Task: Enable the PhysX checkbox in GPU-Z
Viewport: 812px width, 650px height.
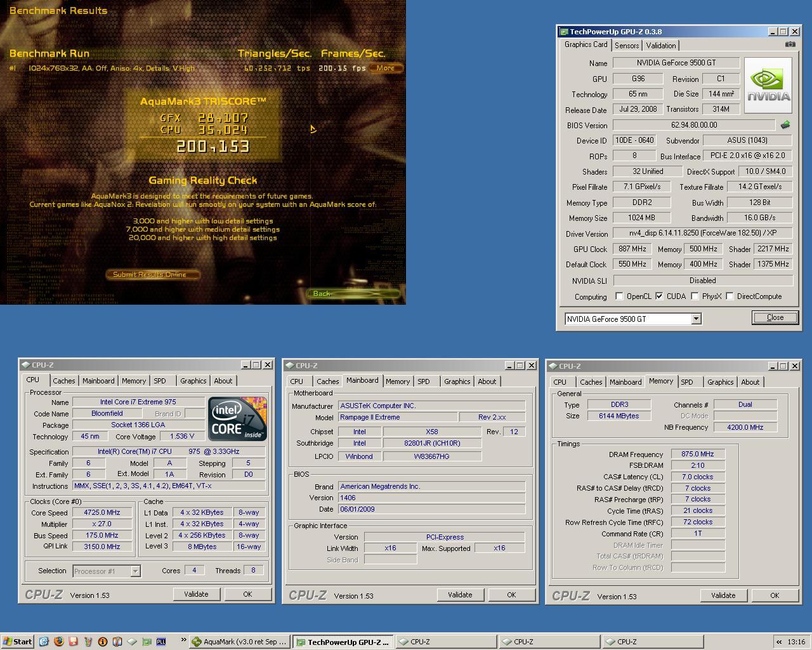Action: pyautogui.click(x=695, y=296)
